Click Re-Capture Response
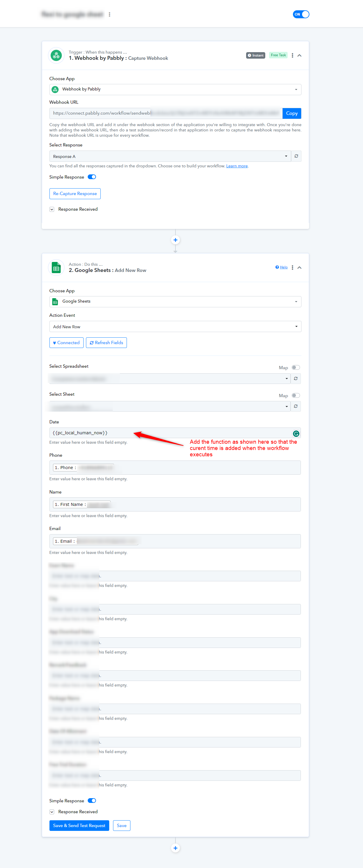Screen dimensions: 363x868 point(75,194)
